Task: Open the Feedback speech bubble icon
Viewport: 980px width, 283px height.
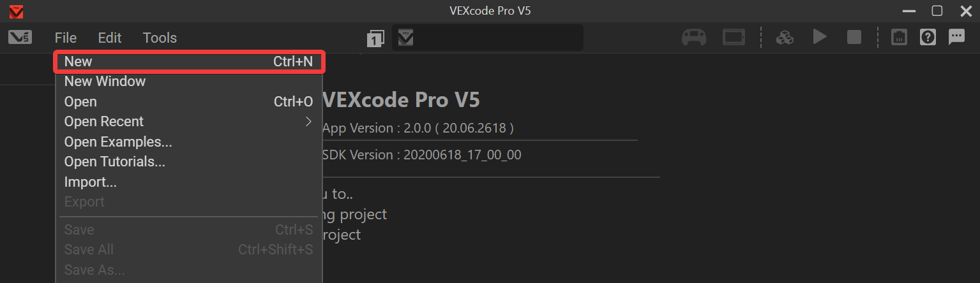Action: tap(956, 38)
